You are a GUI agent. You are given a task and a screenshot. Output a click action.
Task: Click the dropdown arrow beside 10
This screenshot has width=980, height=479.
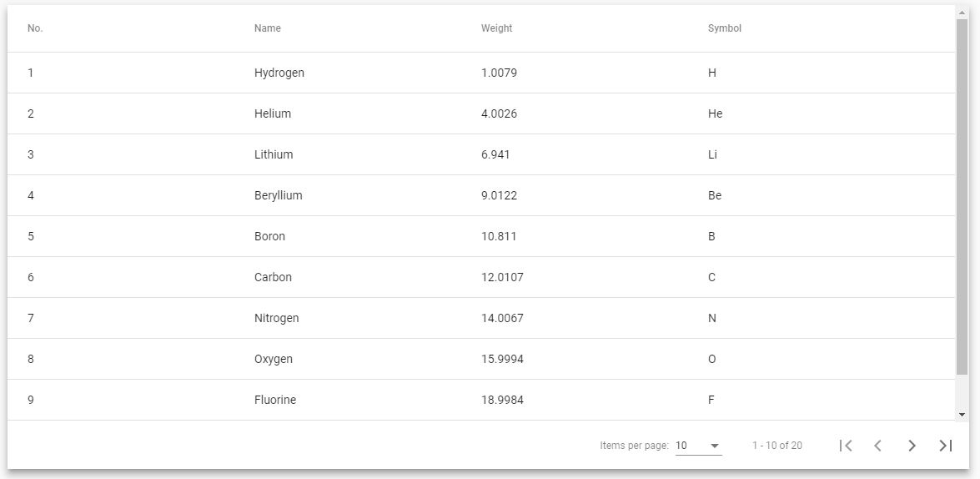(x=716, y=446)
